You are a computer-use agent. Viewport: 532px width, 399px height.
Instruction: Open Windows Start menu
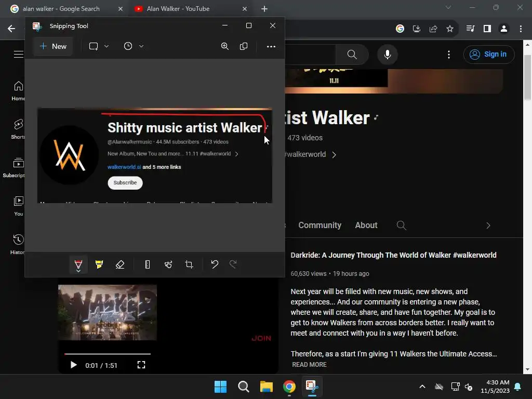[220, 387]
